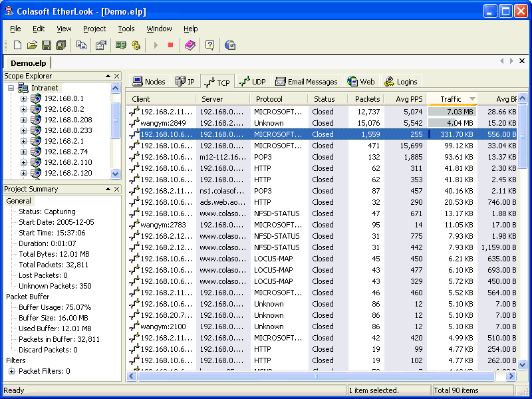Click the 7.03 MB traffic bar cell
This screenshot has height=399, width=532.
(452, 112)
